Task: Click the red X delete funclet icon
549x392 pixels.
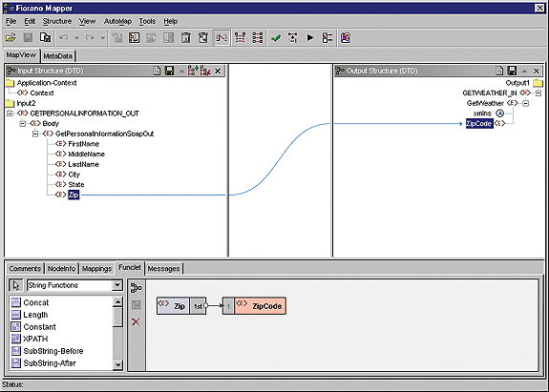Action: point(137,321)
